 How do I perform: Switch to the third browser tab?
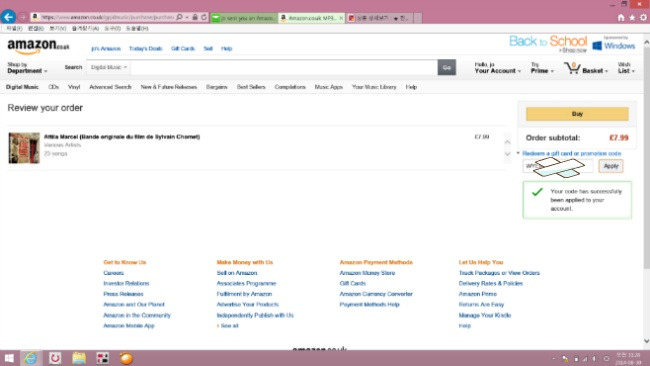(x=379, y=18)
